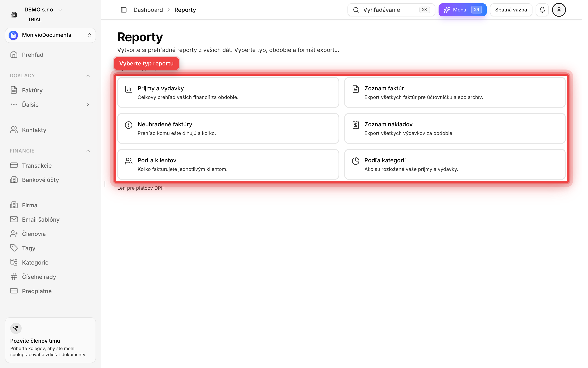Click the Príjmy a výdavky chart icon
Image resolution: width=588 pixels, height=368 pixels.
pyautogui.click(x=129, y=89)
